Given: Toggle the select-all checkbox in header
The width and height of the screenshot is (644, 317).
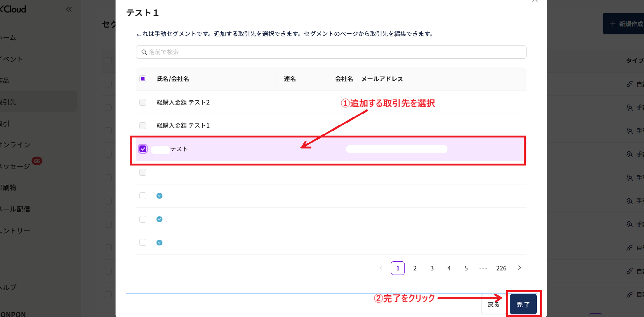Looking at the screenshot, I should [x=143, y=79].
